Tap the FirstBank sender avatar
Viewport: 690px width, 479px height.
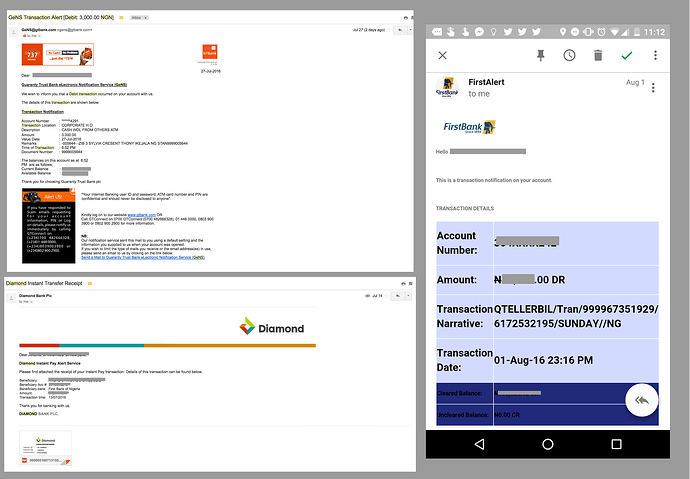point(447,87)
